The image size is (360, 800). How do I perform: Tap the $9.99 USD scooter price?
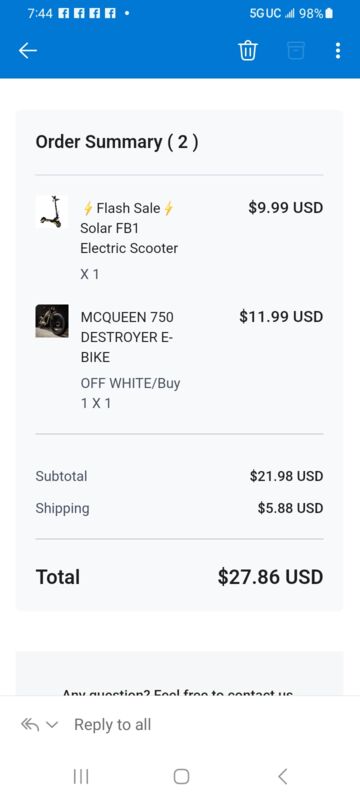pyautogui.click(x=286, y=208)
